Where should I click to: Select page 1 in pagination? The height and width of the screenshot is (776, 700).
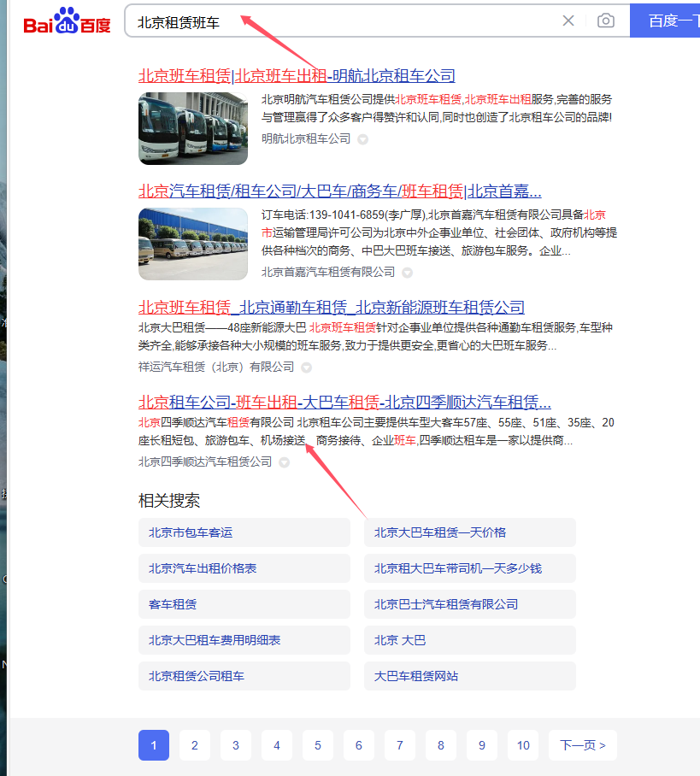coord(154,745)
